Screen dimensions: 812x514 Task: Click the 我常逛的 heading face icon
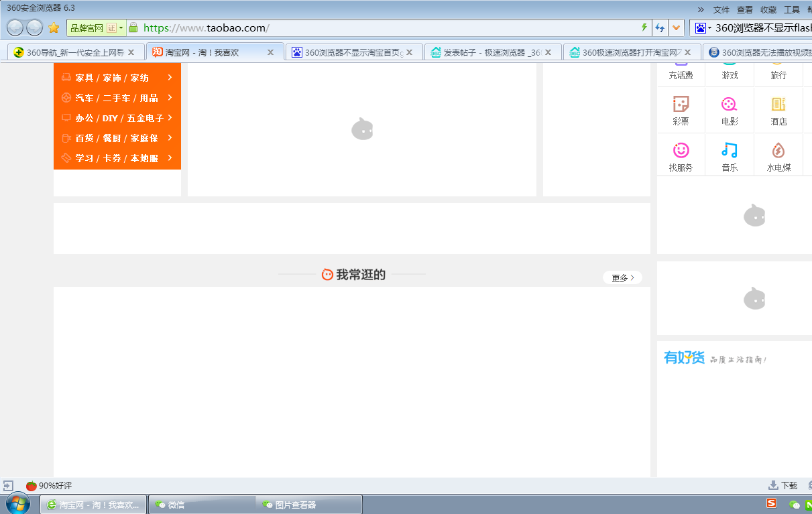pos(327,274)
